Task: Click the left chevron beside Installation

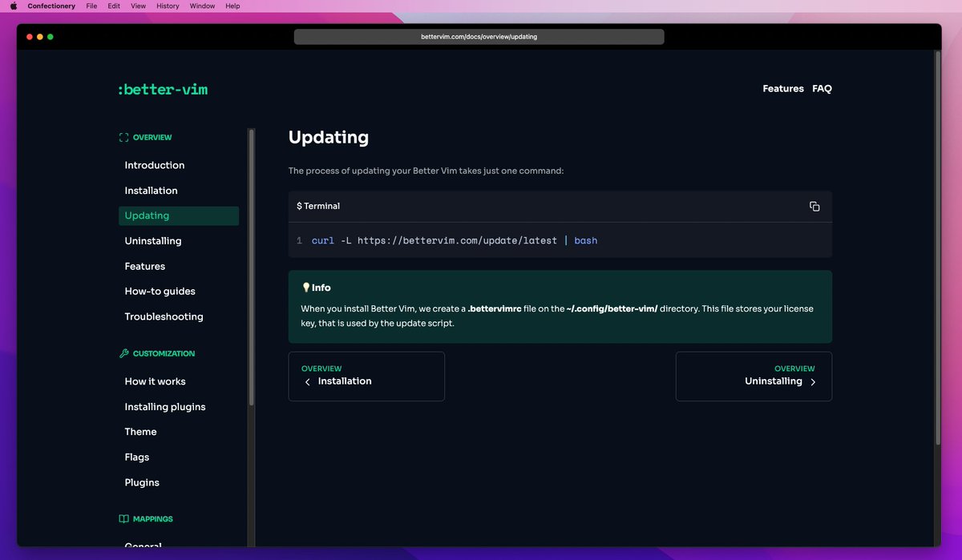Action: [308, 382]
